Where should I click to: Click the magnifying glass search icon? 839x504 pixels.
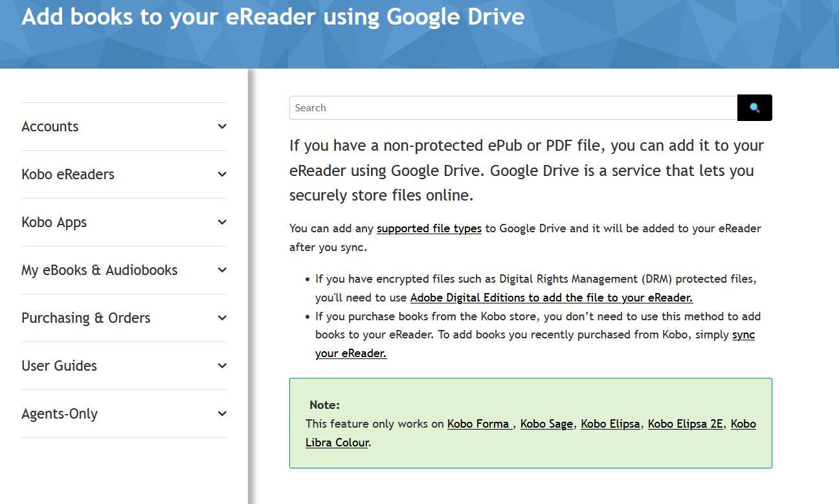[x=754, y=107]
